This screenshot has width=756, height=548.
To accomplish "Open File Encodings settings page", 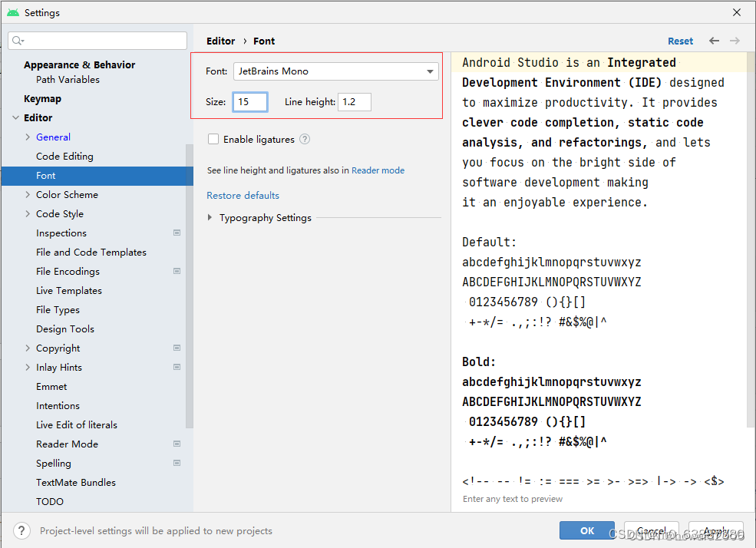I will pyautogui.click(x=68, y=272).
